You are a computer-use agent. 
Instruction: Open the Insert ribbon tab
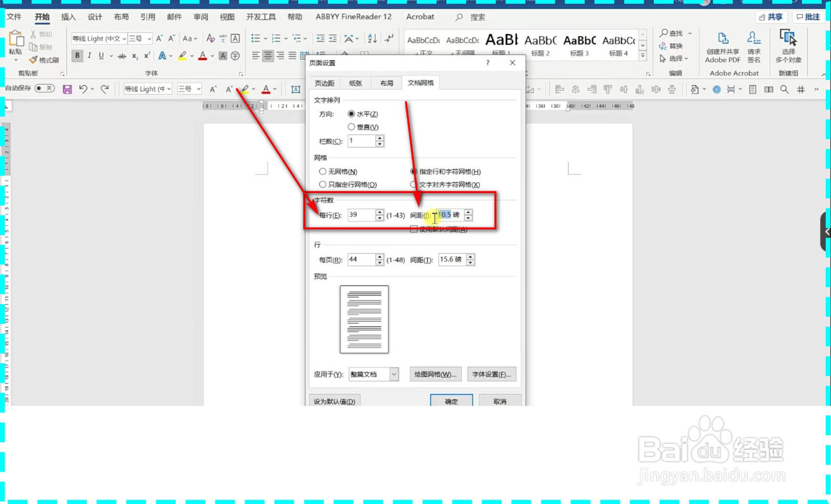click(69, 17)
